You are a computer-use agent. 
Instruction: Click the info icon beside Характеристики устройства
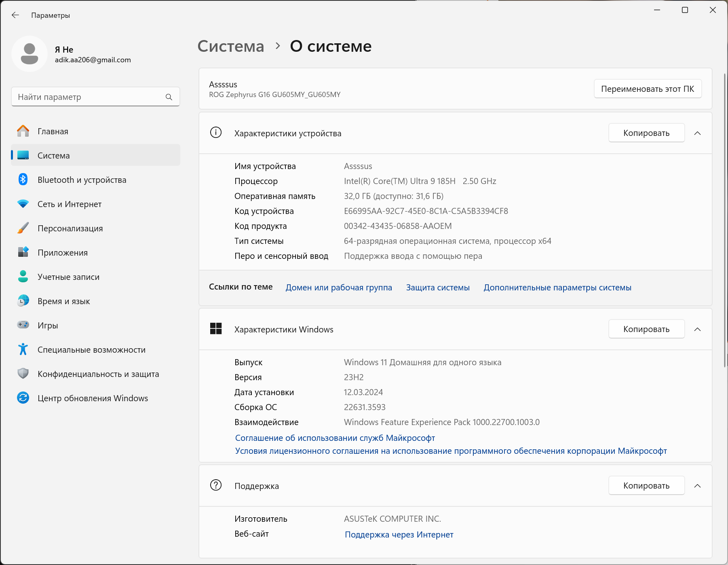tap(216, 133)
